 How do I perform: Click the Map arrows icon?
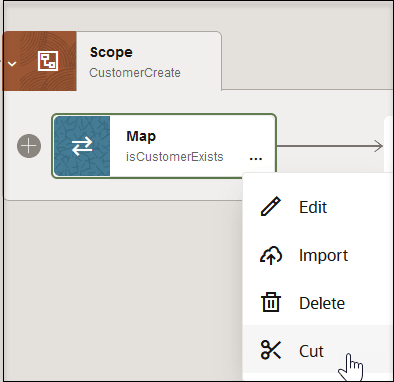point(82,146)
